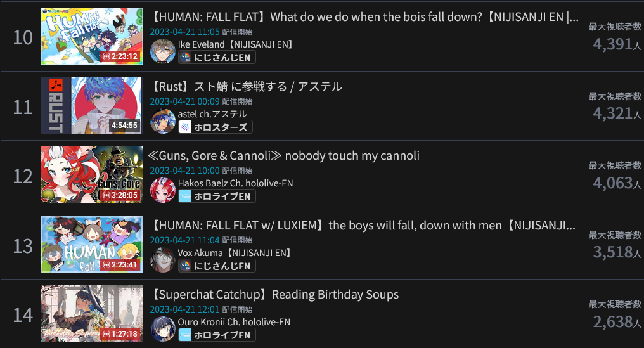Open the Human Fall Flat thumbnail ranked 10
644x348 pixels.
click(92, 36)
